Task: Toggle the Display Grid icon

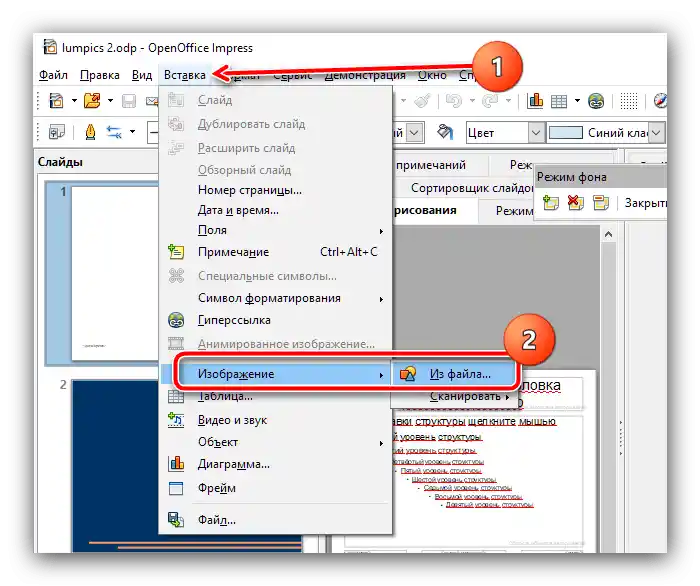Action: (x=629, y=101)
